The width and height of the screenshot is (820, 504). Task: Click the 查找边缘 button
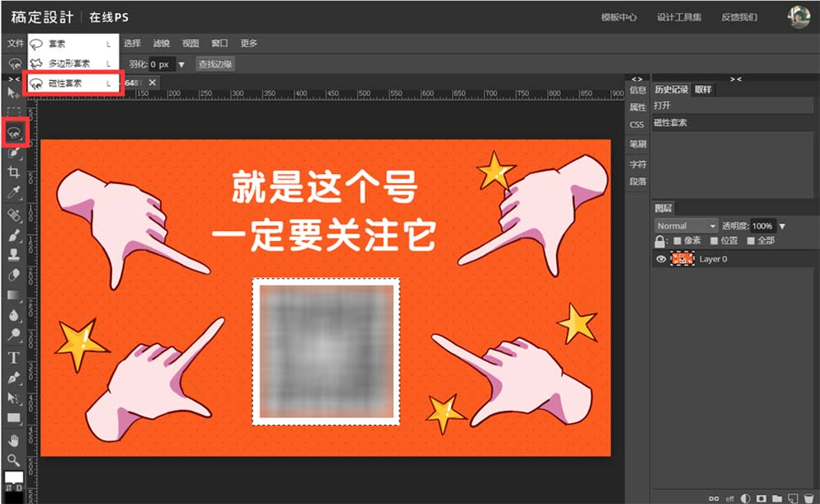point(215,64)
